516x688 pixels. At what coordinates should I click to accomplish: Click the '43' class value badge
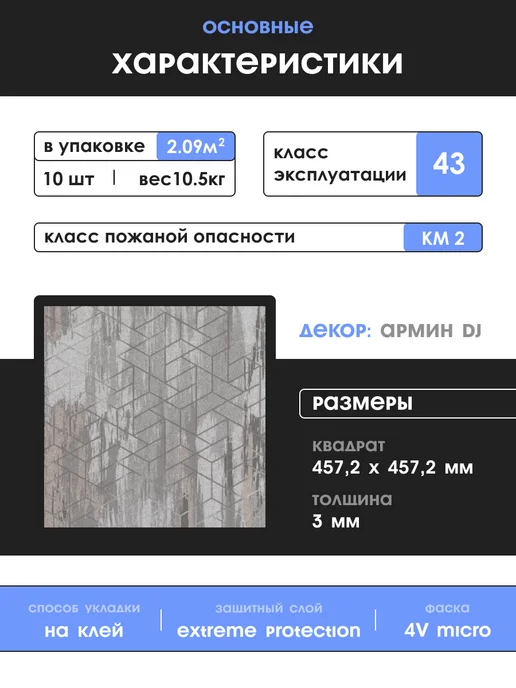coord(449,164)
